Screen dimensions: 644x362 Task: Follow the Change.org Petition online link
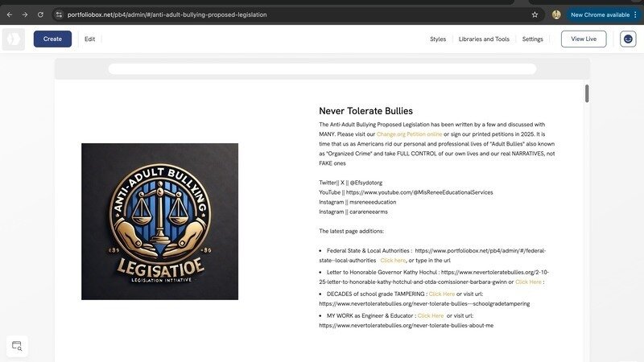coord(408,134)
